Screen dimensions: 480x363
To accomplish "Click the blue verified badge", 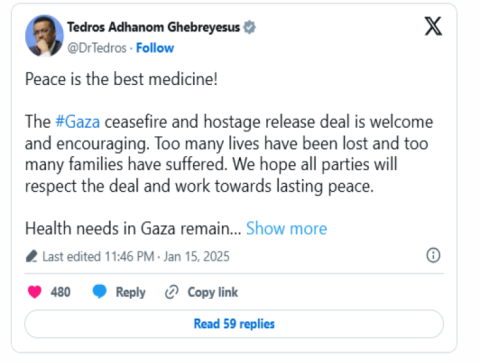I will tap(249, 27).
